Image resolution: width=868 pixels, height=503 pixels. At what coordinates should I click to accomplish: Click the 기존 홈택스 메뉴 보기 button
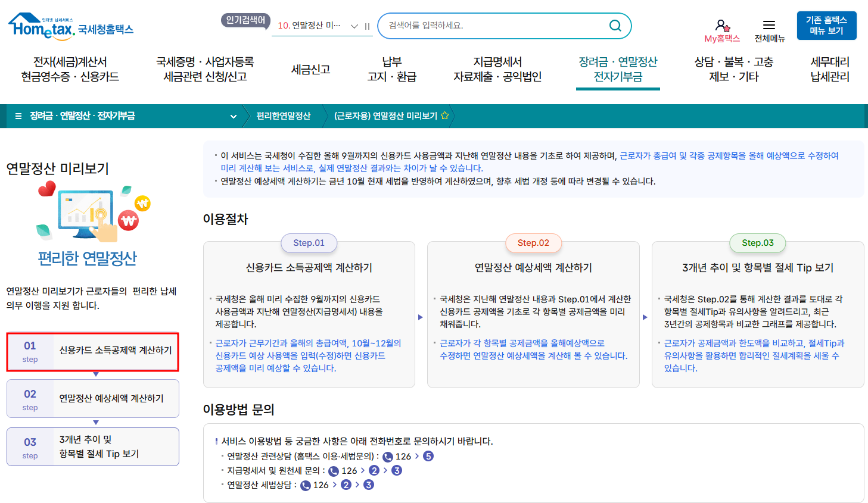point(826,25)
